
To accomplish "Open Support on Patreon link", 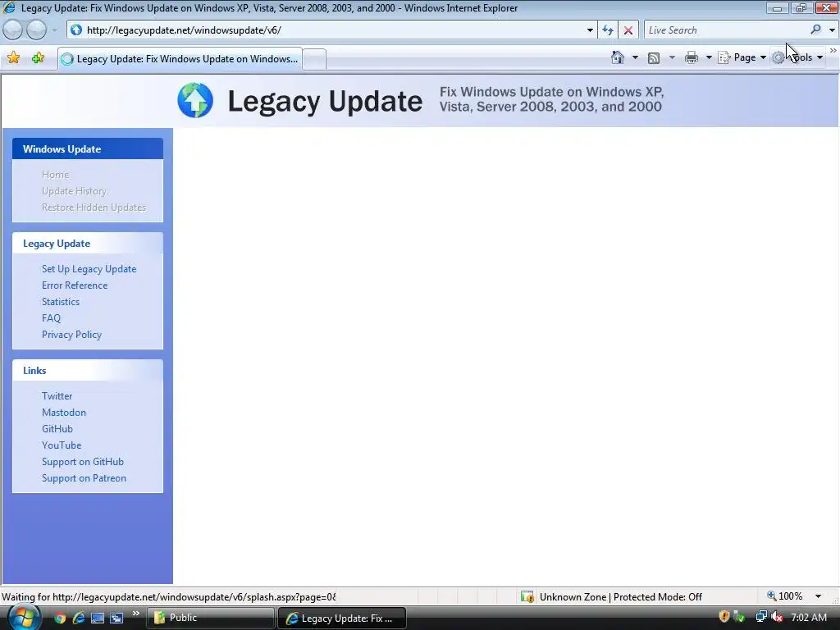I will tap(84, 478).
